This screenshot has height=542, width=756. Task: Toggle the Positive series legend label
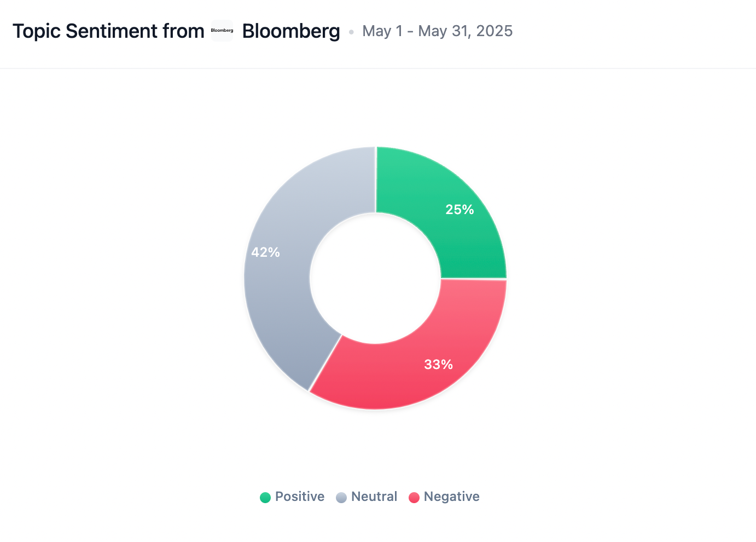coord(299,497)
